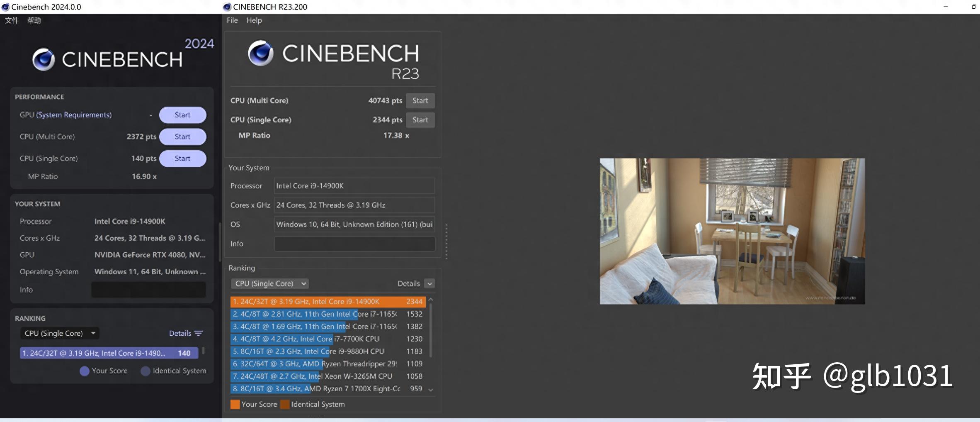Click the CINEBENCH R23.200 title bar app icon

pos(227,7)
